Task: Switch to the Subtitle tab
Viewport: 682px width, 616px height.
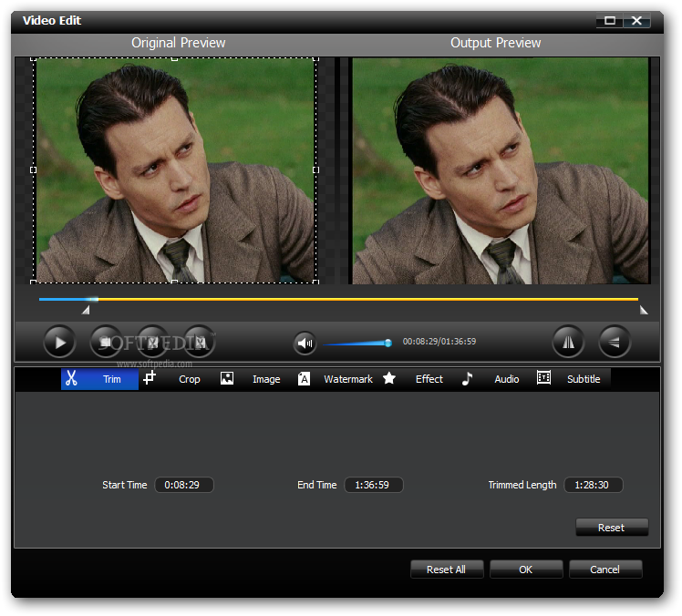Action: coord(573,379)
